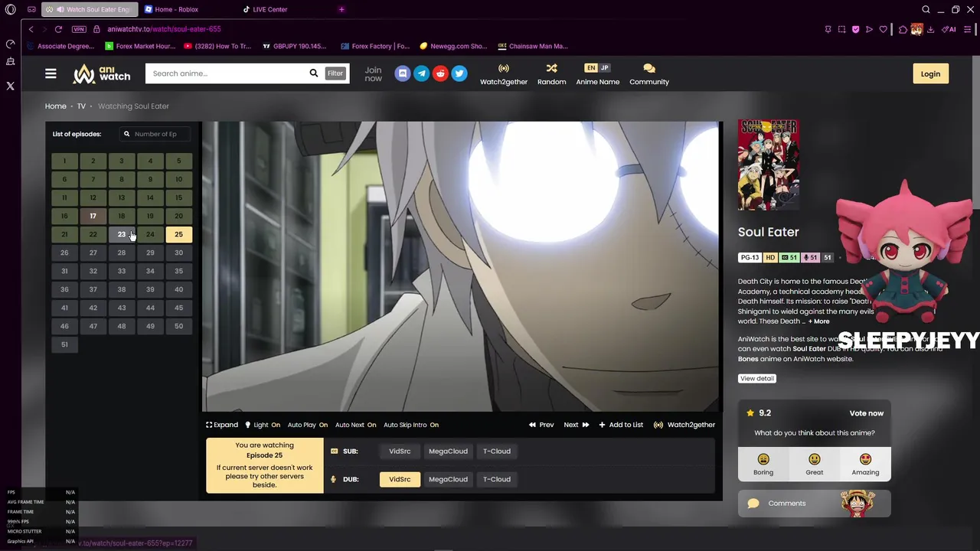Screen dimensions: 980x551
Task: Open the Chainsaw Man bookmark
Action: [x=533, y=46]
